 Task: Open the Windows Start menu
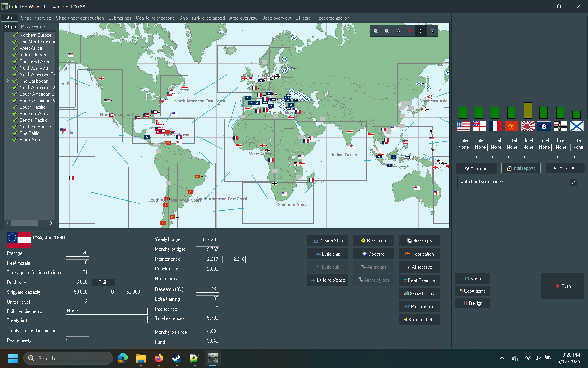13,358
